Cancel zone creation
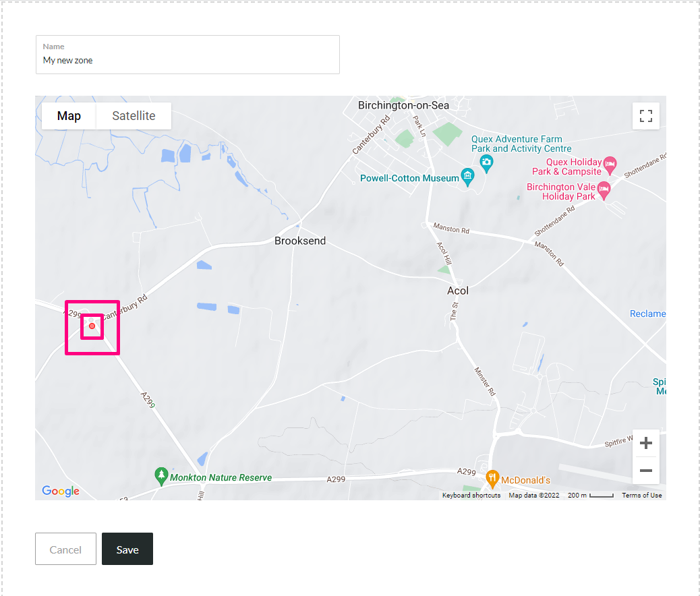 [65, 549]
